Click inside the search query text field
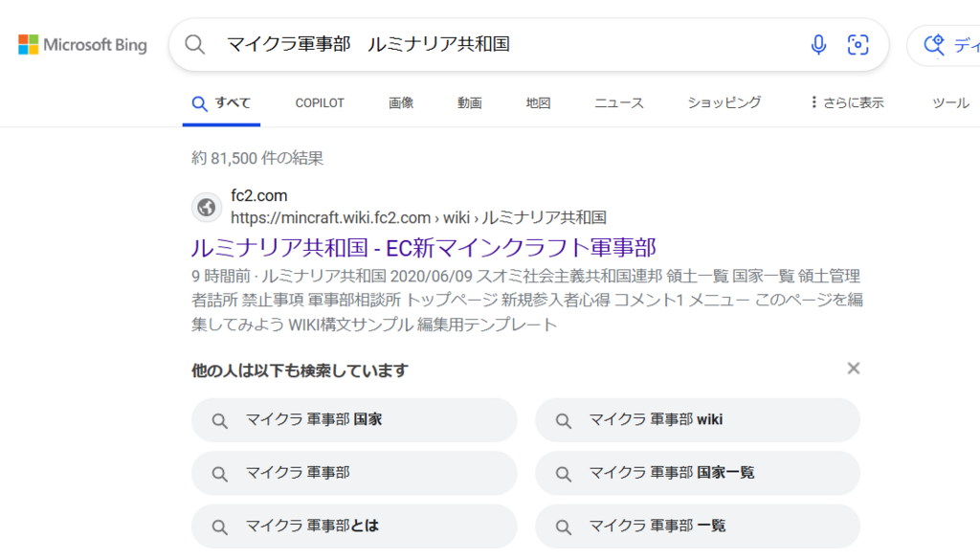This screenshot has width=980, height=560. (498, 45)
